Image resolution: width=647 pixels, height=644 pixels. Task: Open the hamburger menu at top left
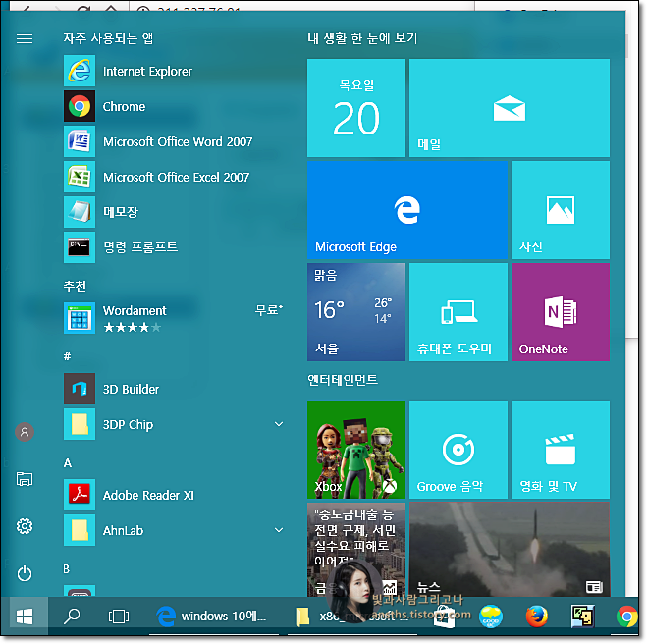pos(25,39)
